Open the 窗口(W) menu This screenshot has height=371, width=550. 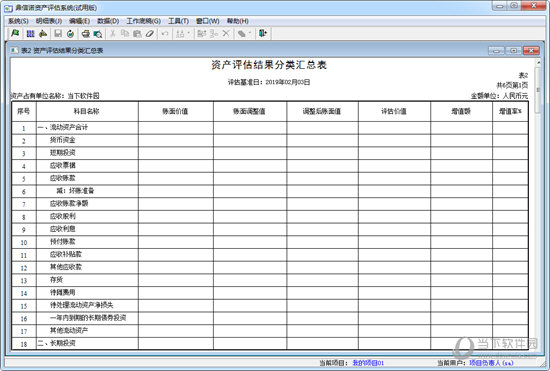click(207, 21)
